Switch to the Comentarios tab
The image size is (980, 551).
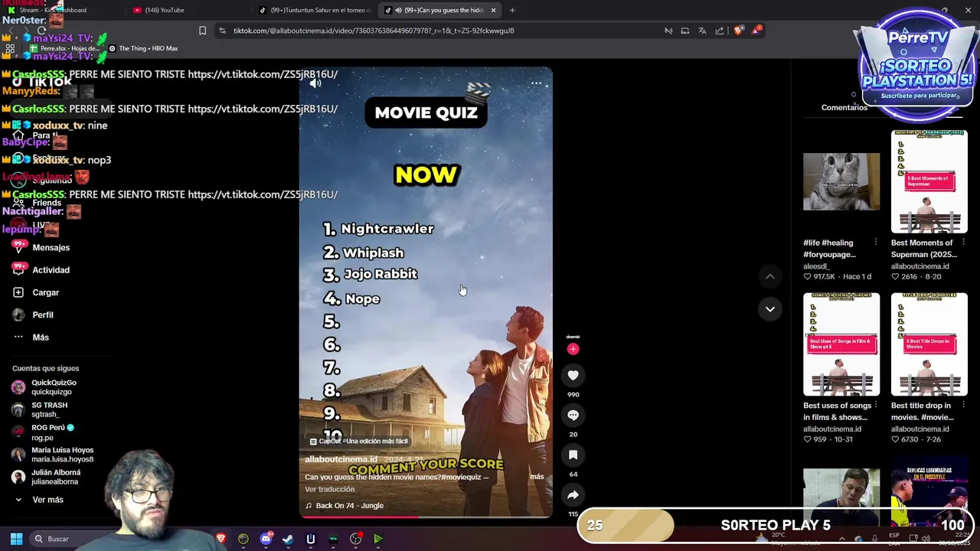click(x=844, y=108)
